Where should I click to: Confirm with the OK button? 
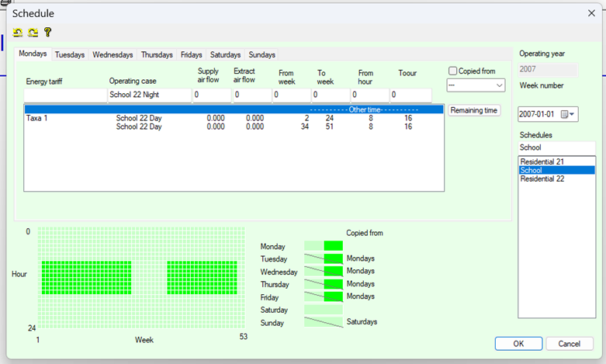click(518, 343)
